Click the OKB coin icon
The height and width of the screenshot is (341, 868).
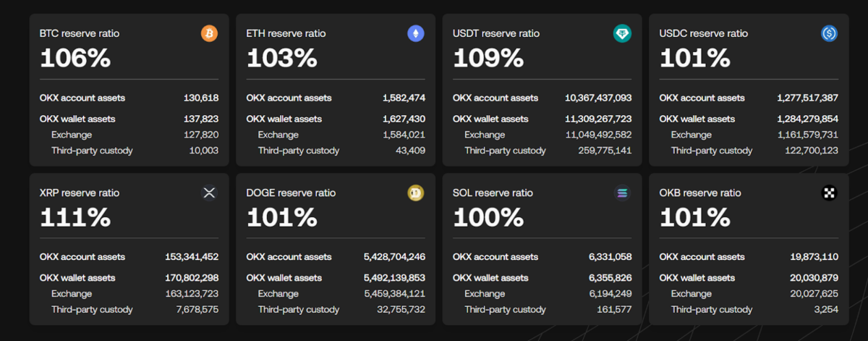click(829, 193)
